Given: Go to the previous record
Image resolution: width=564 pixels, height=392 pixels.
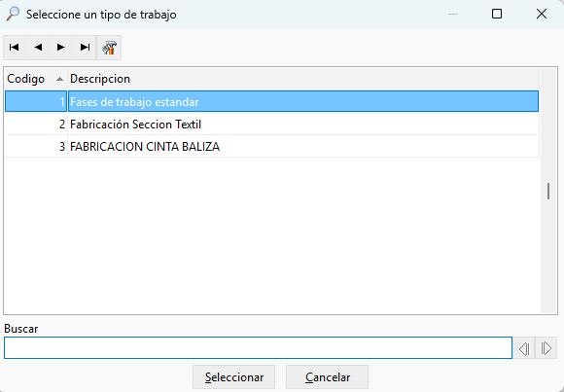Looking at the screenshot, I should (x=38, y=47).
